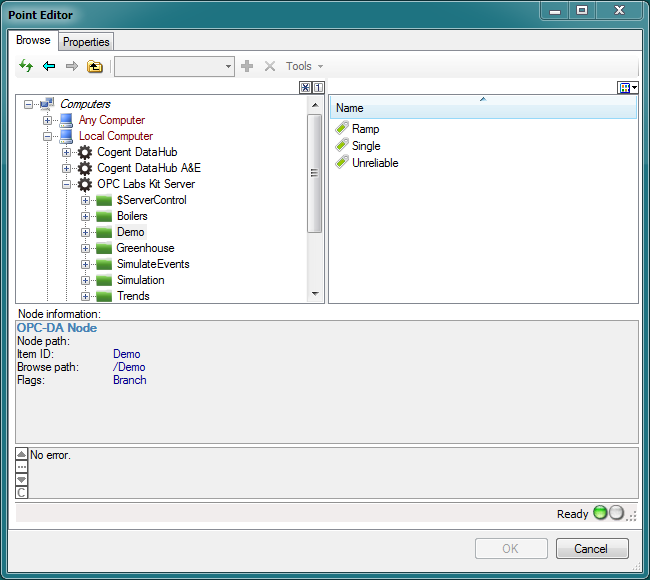Viewport: 650px width, 580px height.
Task: Click the Ramp item tag icon
Action: tap(342, 129)
